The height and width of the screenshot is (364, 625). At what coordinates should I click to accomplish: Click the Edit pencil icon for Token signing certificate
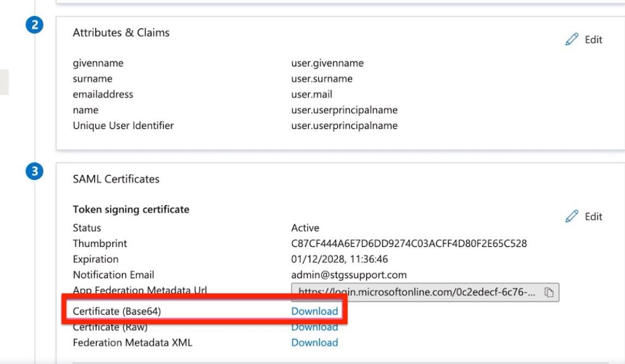click(x=571, y=216)
